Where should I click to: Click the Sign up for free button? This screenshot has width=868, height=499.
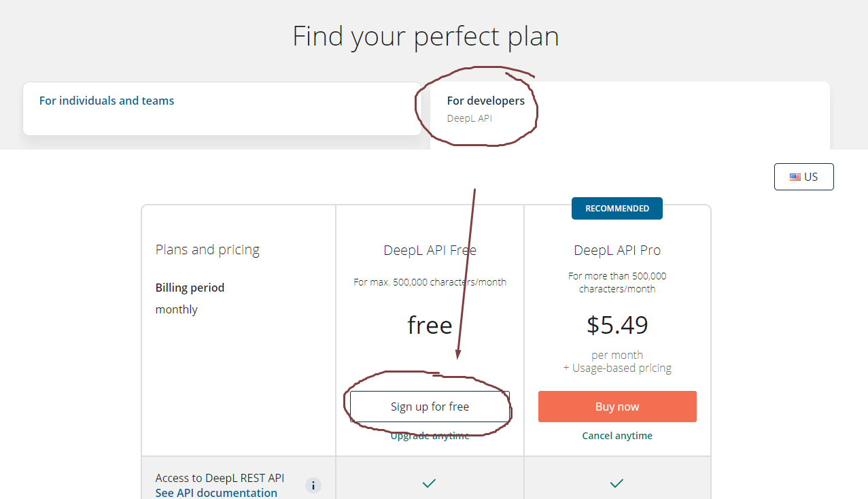pyautogui.click(x=430, y=407)
